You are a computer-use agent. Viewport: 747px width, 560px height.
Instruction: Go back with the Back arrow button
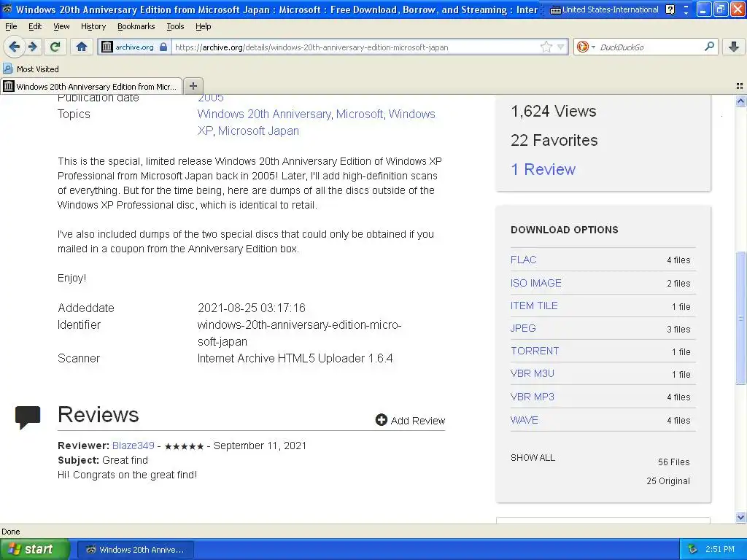pos(15,47)
